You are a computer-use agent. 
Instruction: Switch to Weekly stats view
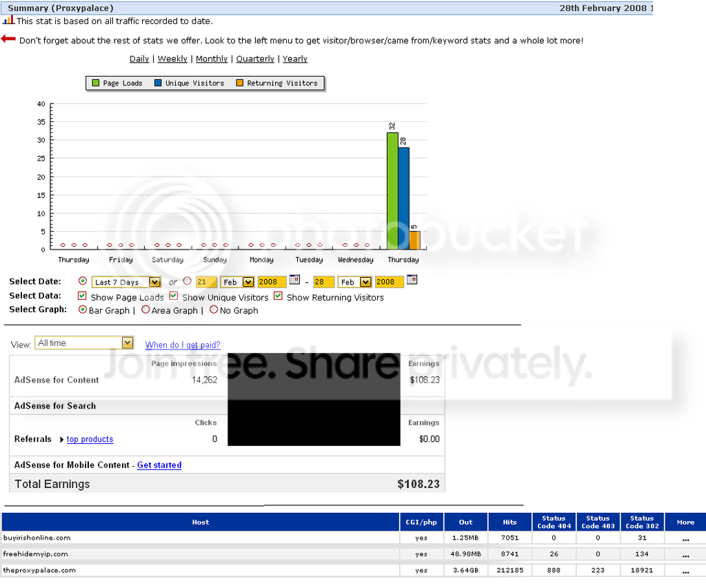[x=172, y=59]
